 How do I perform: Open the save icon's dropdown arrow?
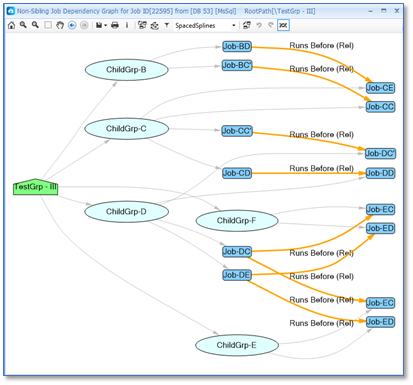tap(105, 25)
